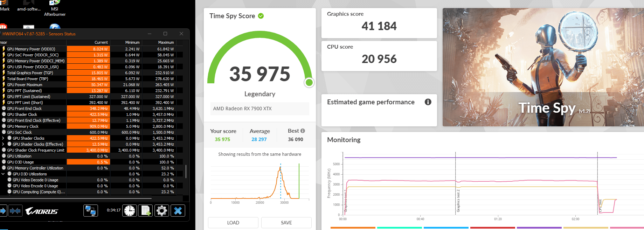Click the HWiNFO log file icon

pyautogui.click(x=145, y=211)
